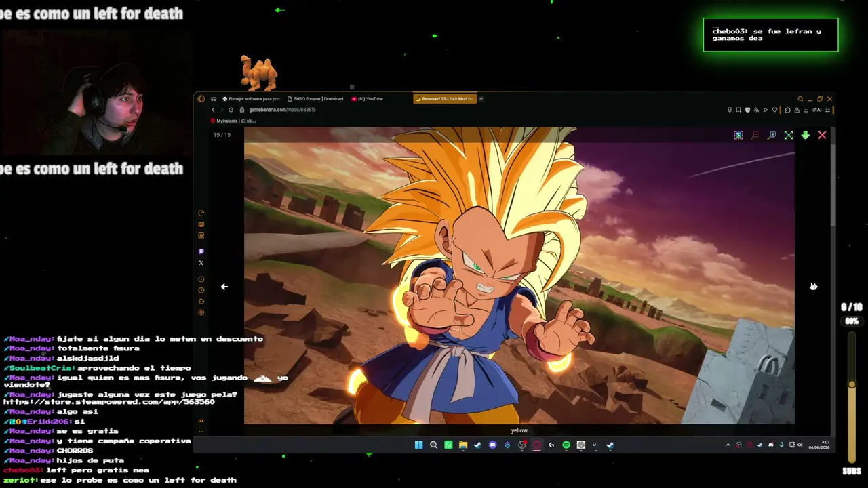868x488 pixels.
Task: Click the actual-size image icon in viewer
Action: pyautogui.click(x=738, y=136)
